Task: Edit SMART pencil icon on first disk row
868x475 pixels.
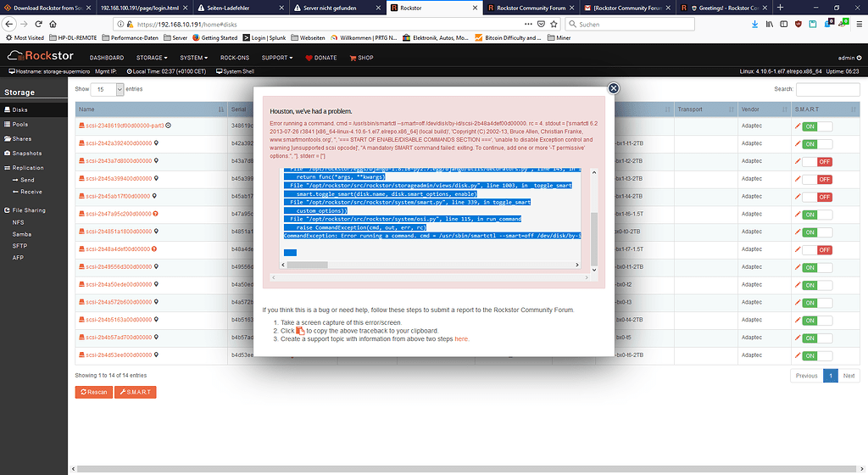Action: point(797,126)
